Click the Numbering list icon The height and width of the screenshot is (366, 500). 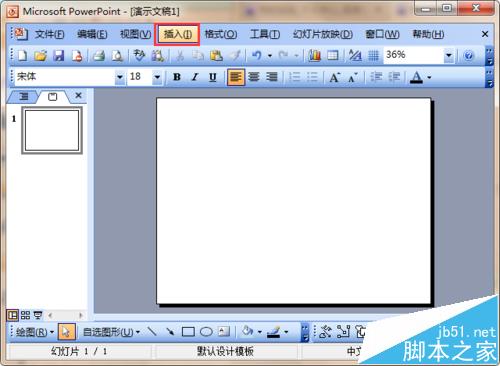pos(294,77)
